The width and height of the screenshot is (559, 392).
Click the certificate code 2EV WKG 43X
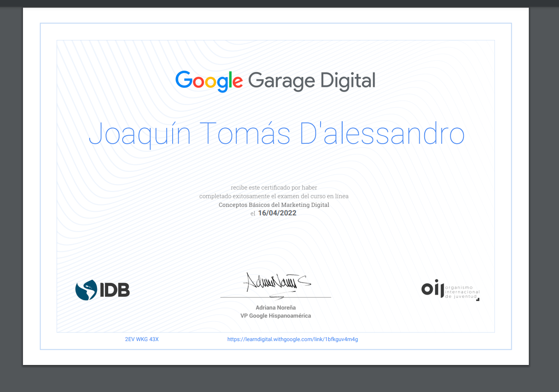tap(141, 339)
